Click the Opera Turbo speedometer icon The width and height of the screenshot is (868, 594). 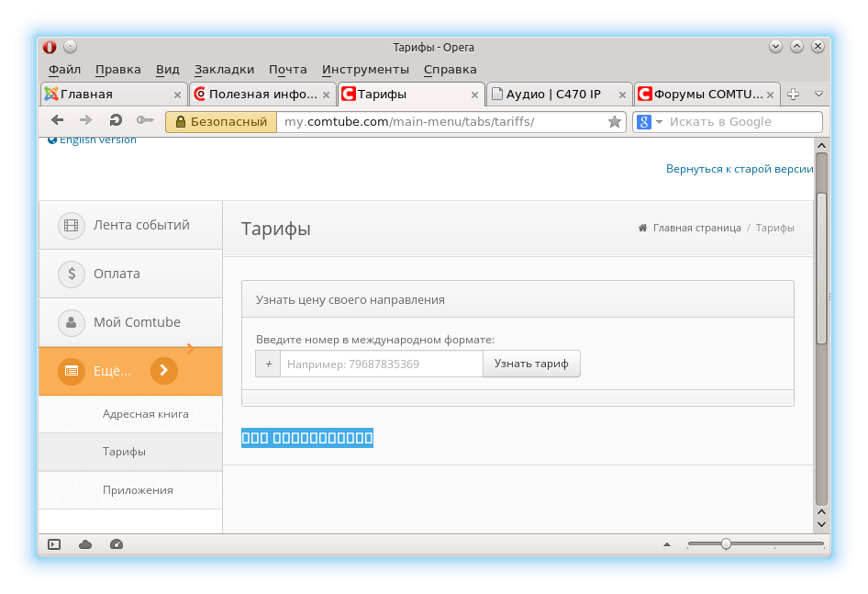tap(117, 544)
